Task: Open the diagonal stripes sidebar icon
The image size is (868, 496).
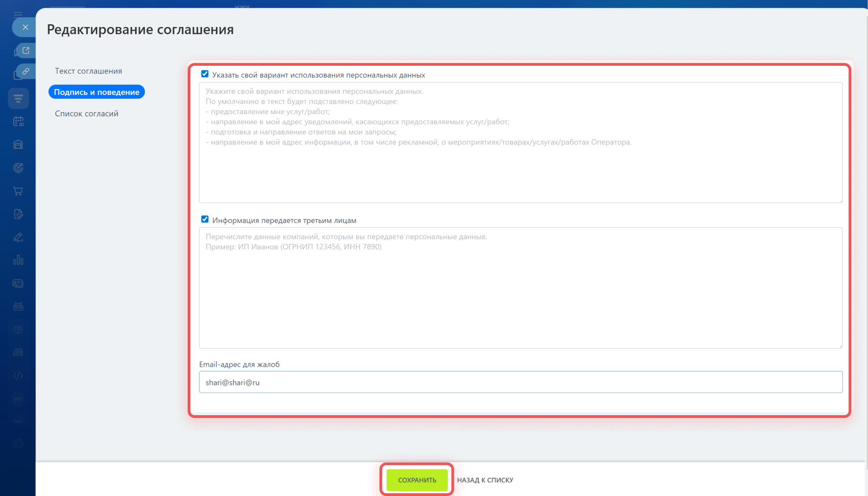Action: coord(18,353)
